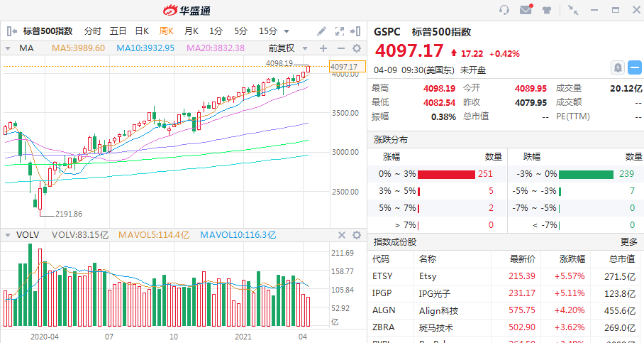Click the shrink window arrows icon
This screenshot has height=343, width=644.
point(573,10)
